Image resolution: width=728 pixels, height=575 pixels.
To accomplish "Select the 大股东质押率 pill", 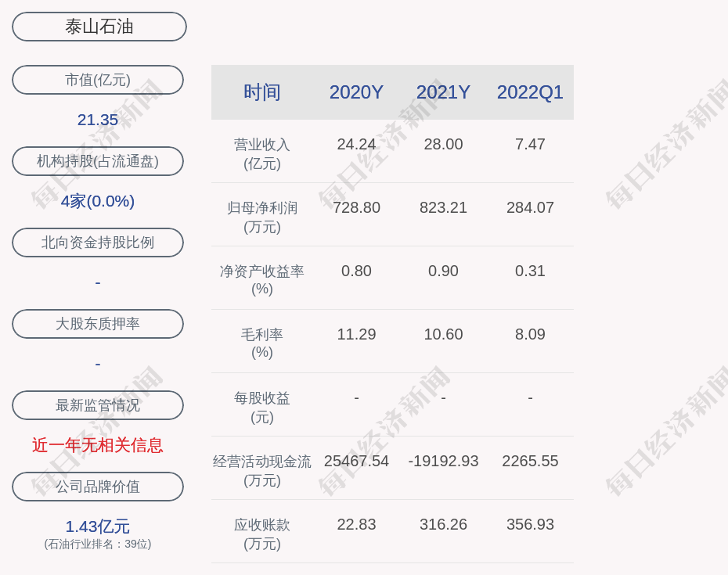I will (x=98, y=323).
